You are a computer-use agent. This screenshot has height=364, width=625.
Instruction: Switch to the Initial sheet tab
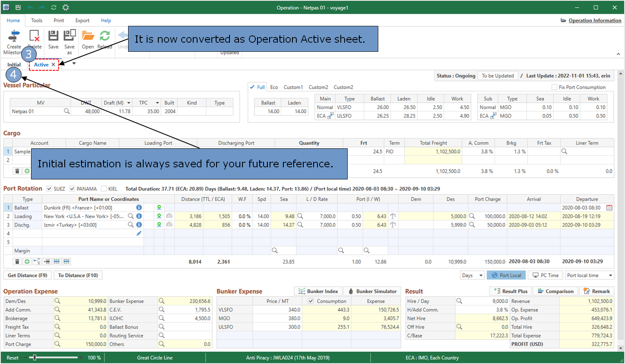coord(14,65)
